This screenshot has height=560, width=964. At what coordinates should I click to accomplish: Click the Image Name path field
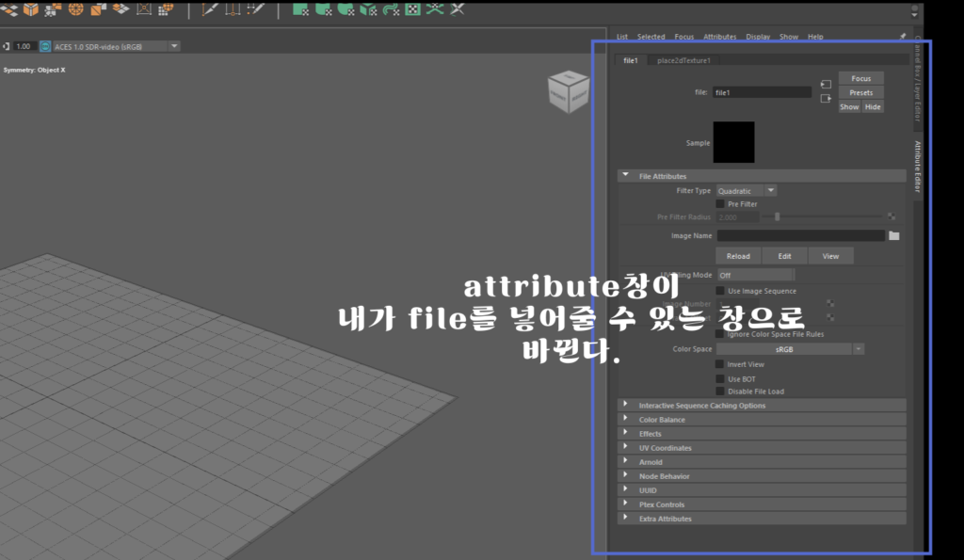[801, 235]
